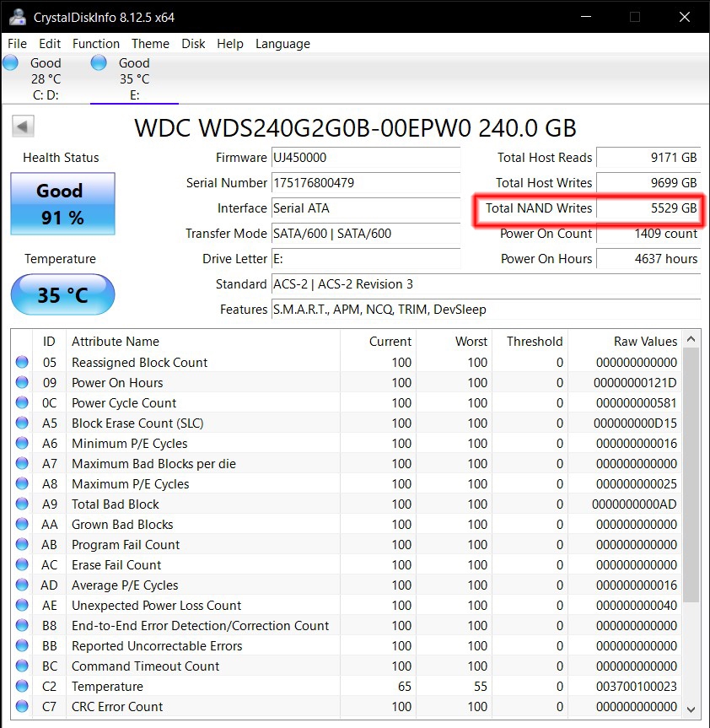Click raw value 0000000000AD of Total Bad Block
Viewport: 710px width, 728px height.
[634, 504]
